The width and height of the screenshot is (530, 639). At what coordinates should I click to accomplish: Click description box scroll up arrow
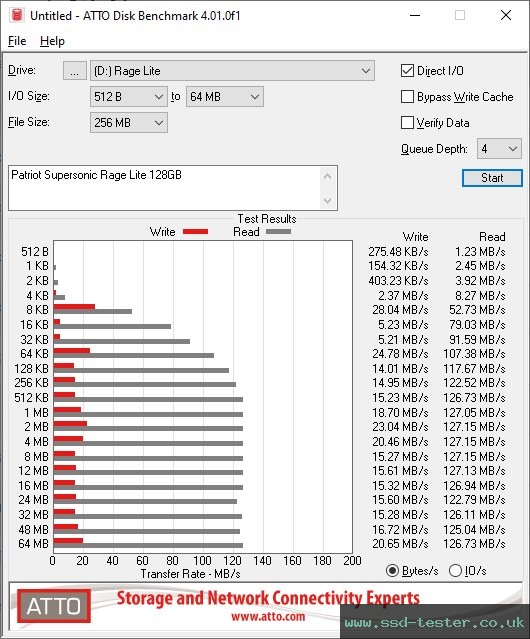tap(328, 176)
